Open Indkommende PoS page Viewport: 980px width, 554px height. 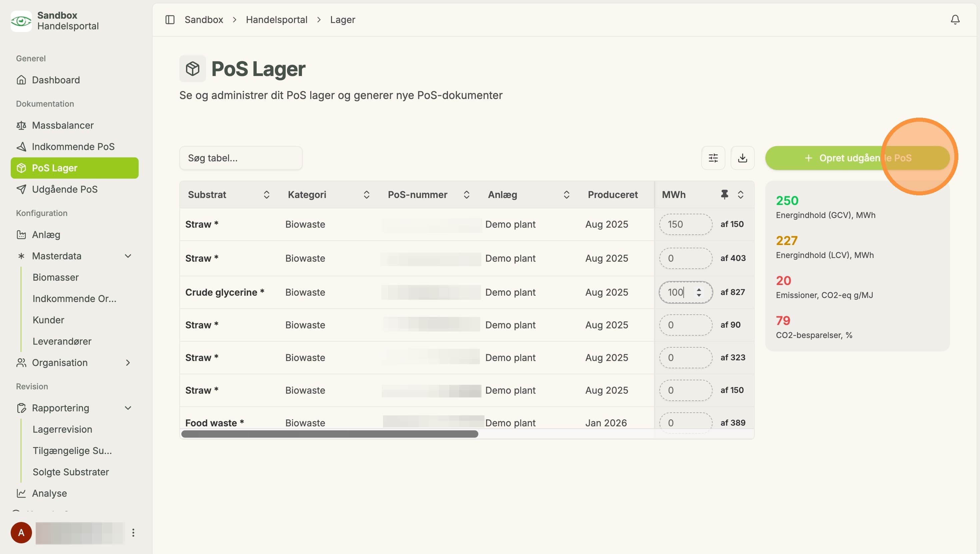[75, 146]
